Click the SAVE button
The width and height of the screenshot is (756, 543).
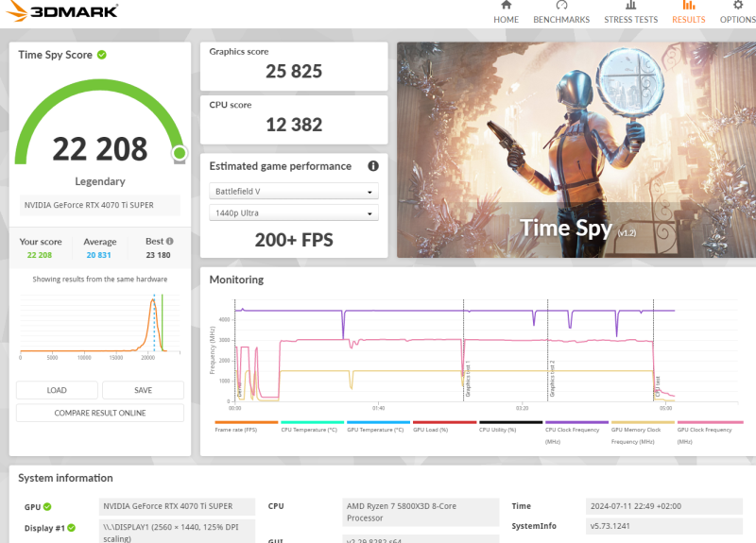coord(144,390)
